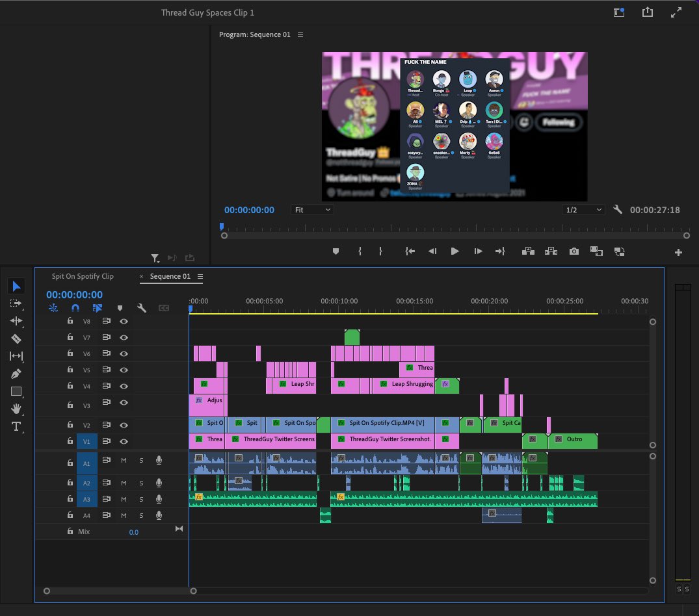
Task: Export a frame with camera icon
Action: pyautogui.click(x=574, y=251)
